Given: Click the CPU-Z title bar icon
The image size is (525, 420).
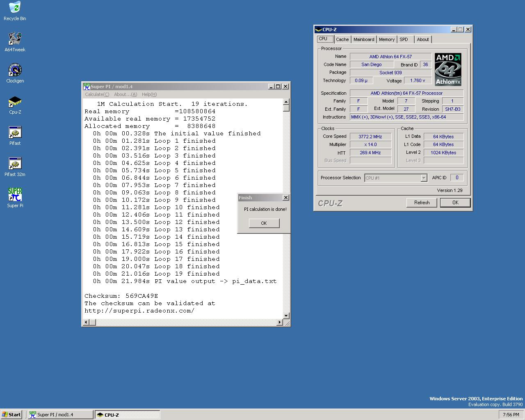Looking at the screenshot, I should pyautogui.click(x=318, y=30).
